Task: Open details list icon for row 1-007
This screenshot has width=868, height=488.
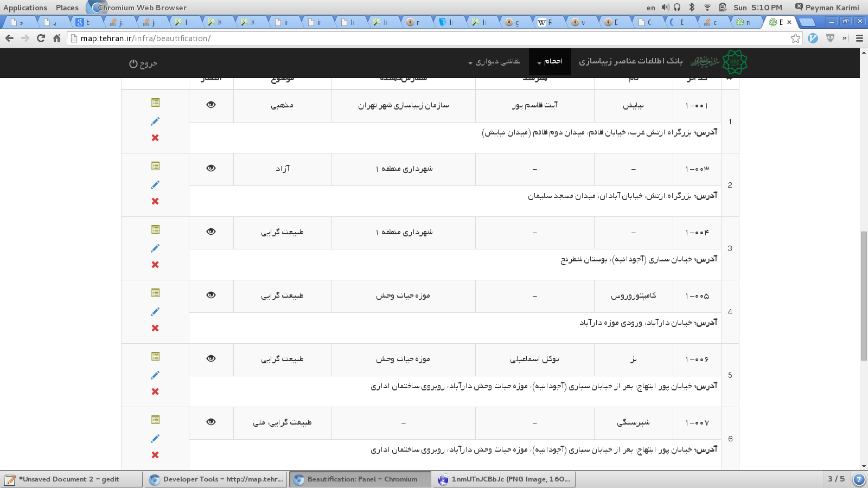Action: coord(155,420)
